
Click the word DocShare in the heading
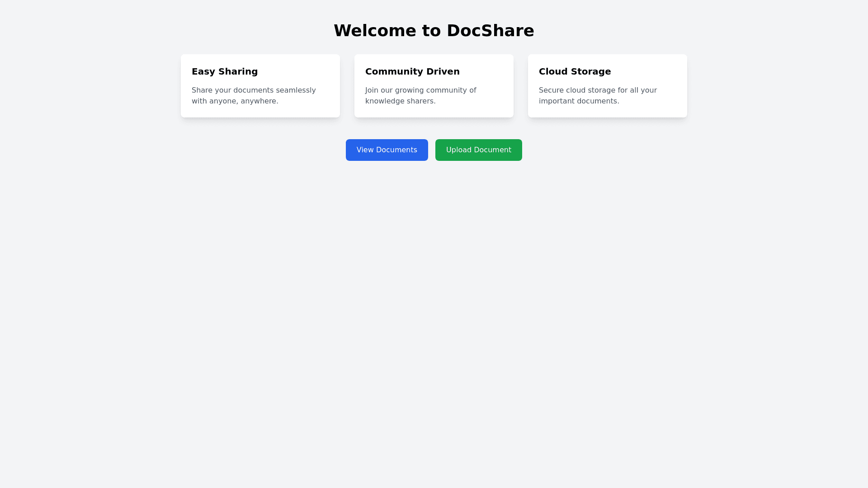pyautogui.click(x=490, y=31)
